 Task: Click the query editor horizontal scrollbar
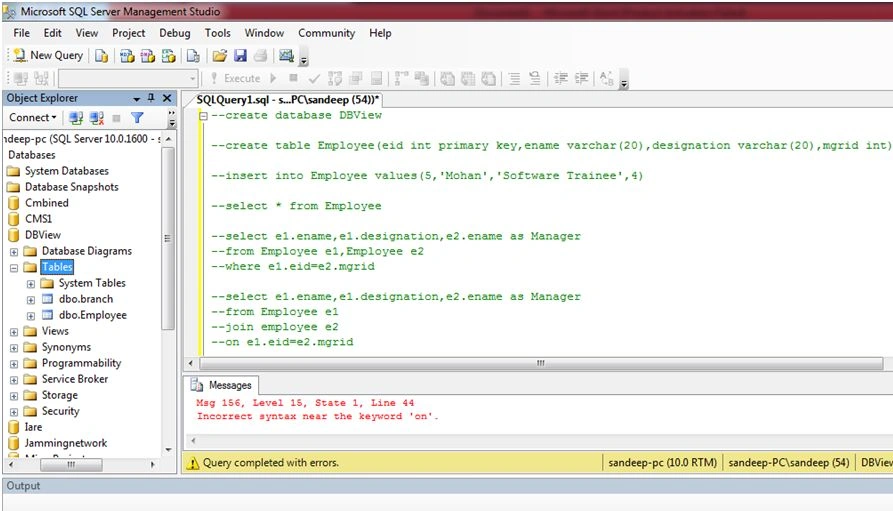[x=536, y=363]
